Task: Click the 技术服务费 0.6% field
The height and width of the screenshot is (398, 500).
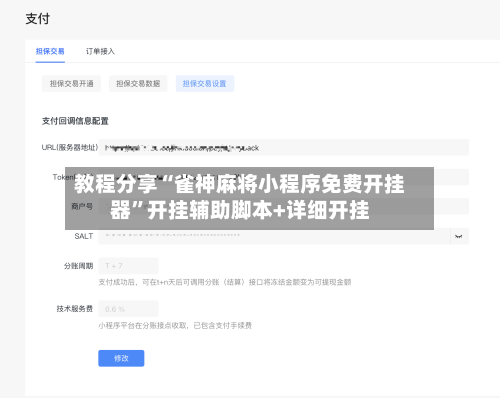Action: [128, 309]
